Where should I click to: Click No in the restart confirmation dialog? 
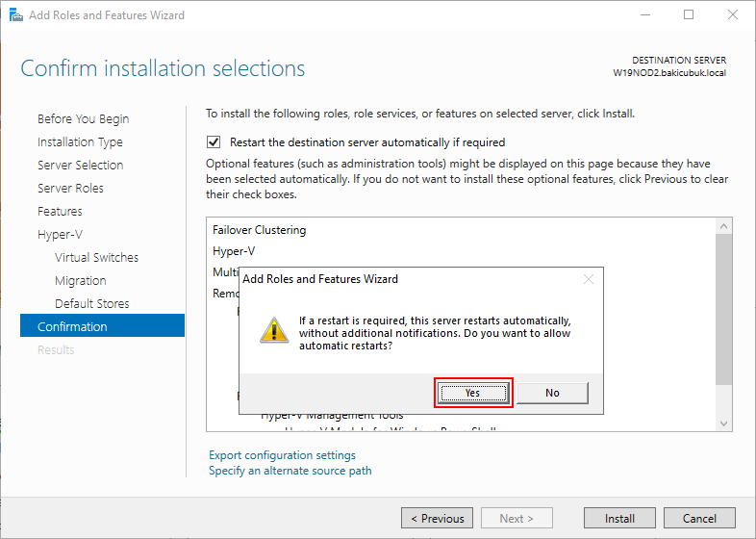pyautogui.click(x=552, y=393)
